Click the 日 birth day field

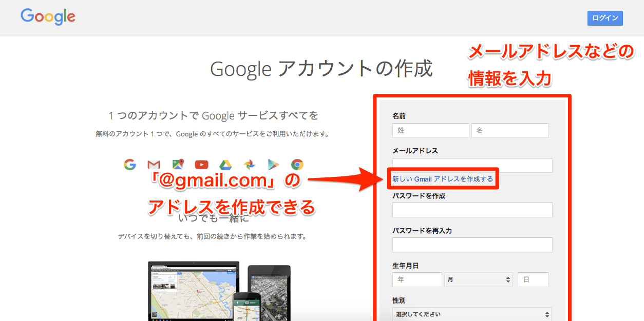tap(533, 279)
